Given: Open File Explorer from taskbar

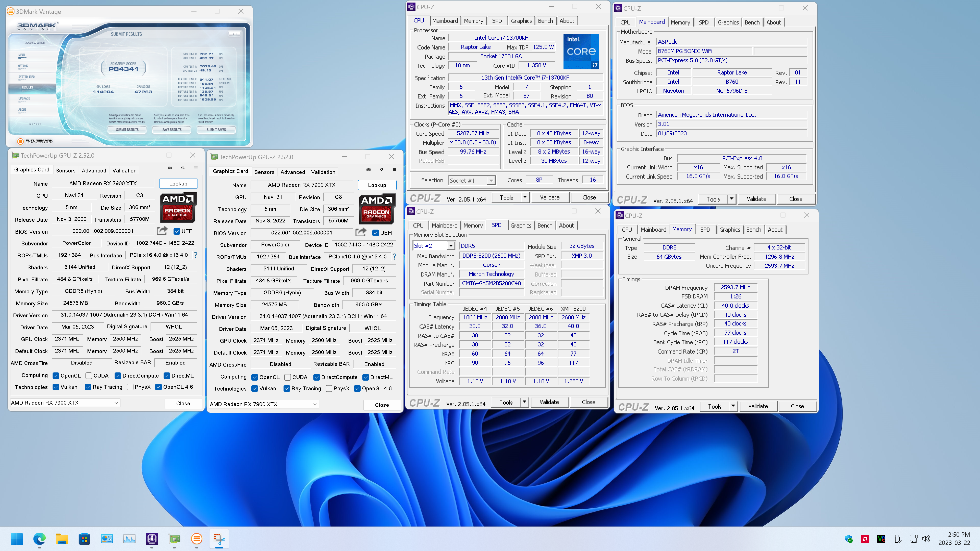Looking at the screenshot, I should click(62, 539).
